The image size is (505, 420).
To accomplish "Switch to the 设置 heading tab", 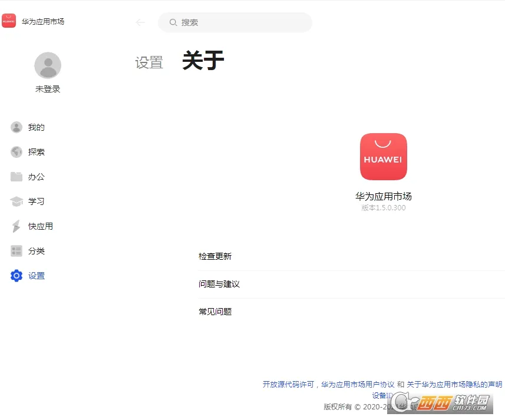I will [x=149, y=62].
